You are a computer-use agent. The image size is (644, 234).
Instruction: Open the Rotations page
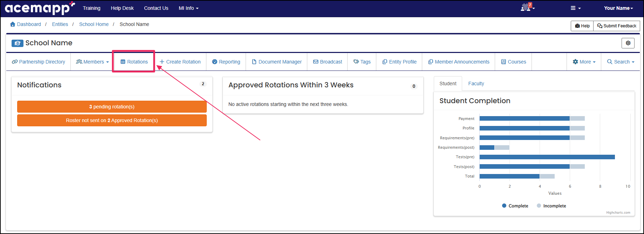click(134, 62)
